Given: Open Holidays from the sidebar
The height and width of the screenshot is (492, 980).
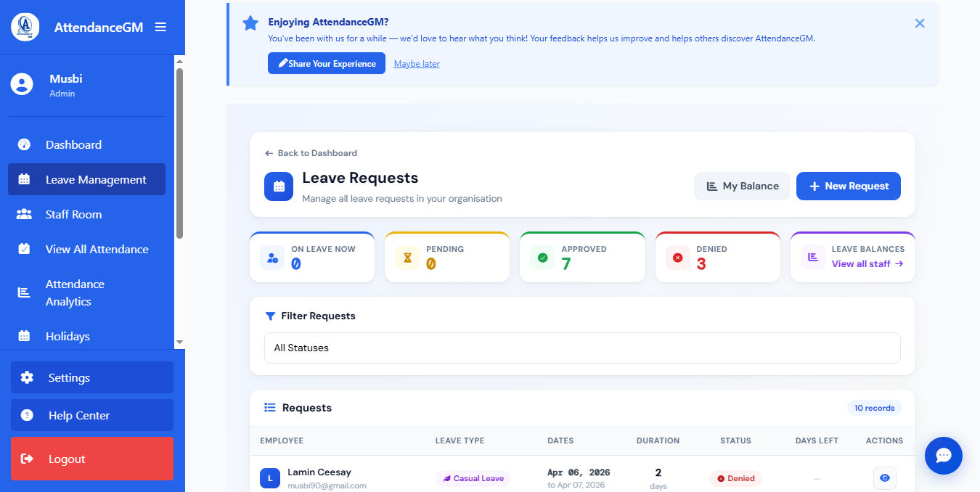Looking at the screenshot, I should (86, 336).
